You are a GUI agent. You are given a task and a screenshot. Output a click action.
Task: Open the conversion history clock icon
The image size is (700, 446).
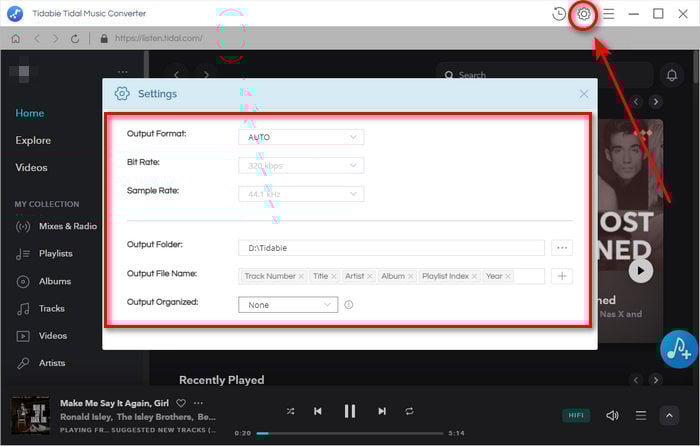click(x=558, y=14)
